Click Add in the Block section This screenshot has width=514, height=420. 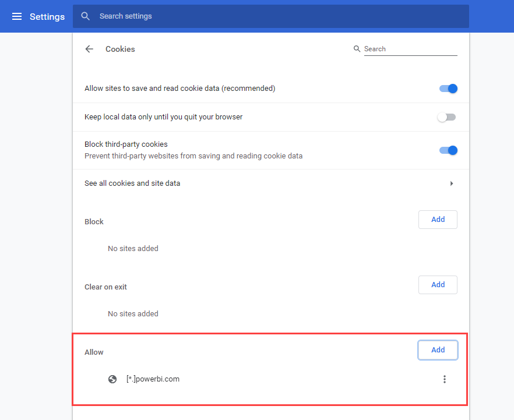tap(438, 220)
